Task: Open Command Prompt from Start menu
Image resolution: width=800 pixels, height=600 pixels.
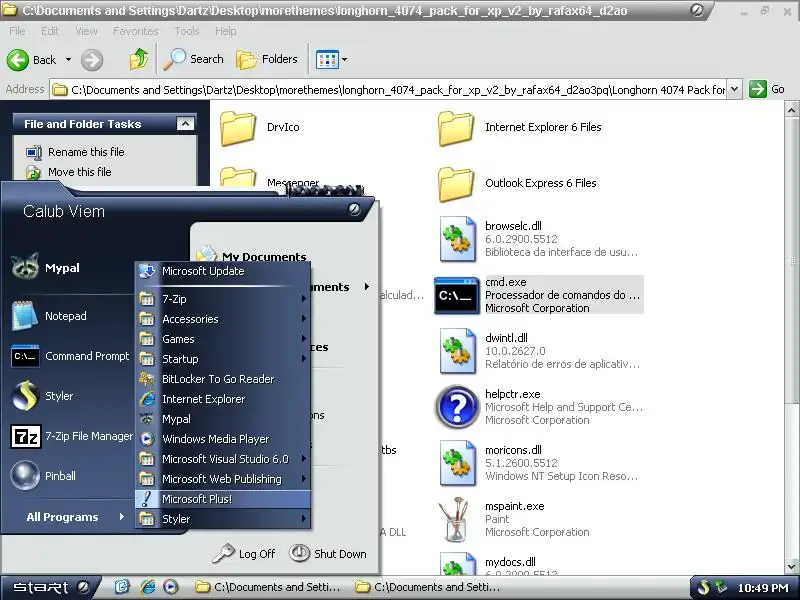Action: coord(69,356)
